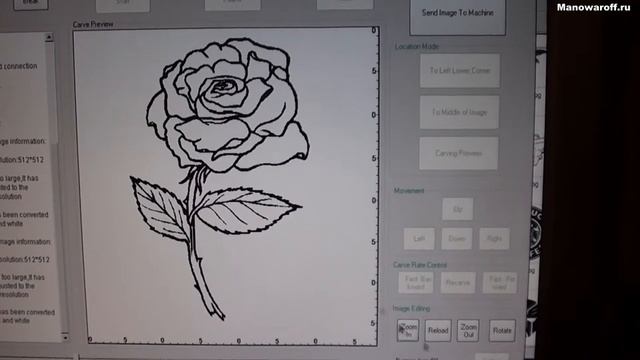Open the Carving Preview button
This screenshot has width=640, height=360.
click(x=458, y=153)
